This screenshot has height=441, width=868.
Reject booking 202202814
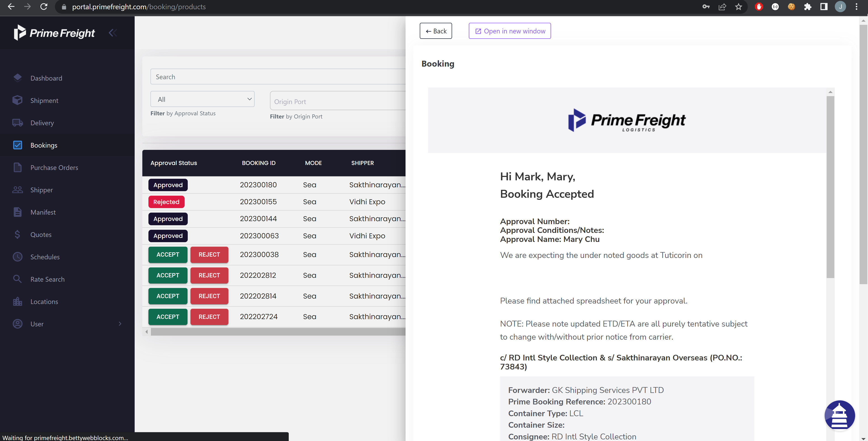click(x=209, y=296)
